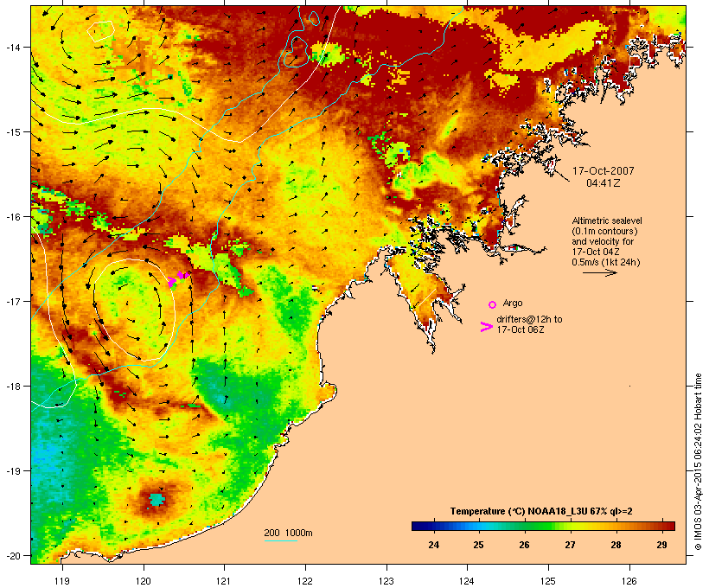
Task: Click the small white sealevel contour near 119.5E 13.8S
Action: [x=101, y=31]
